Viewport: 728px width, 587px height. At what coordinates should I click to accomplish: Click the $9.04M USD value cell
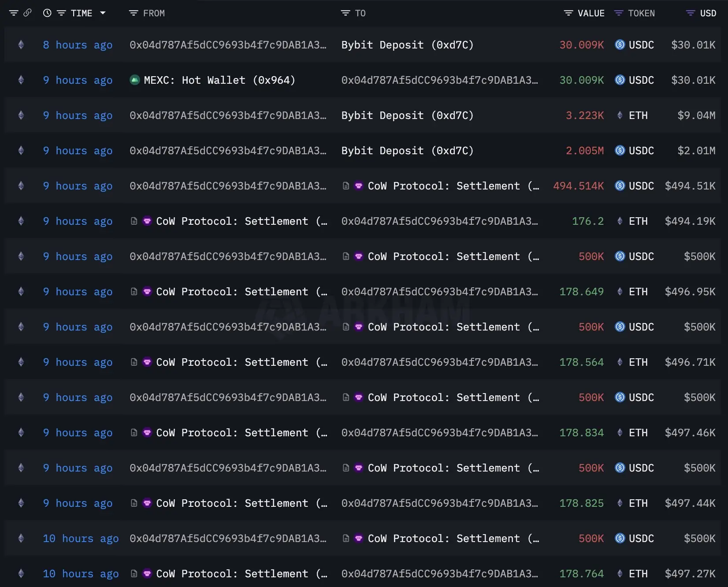coord(696,115)
